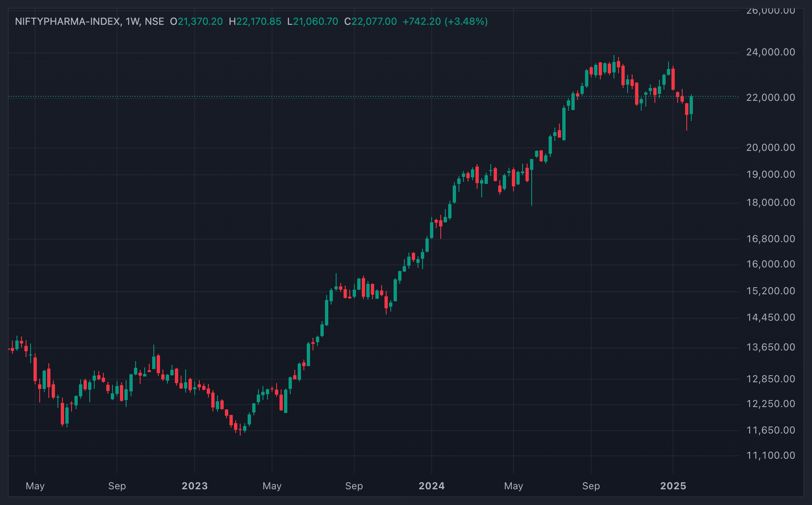812x505 pixels.
Task: Select the 16,000.00 price level label
Action: coord(770,264)
